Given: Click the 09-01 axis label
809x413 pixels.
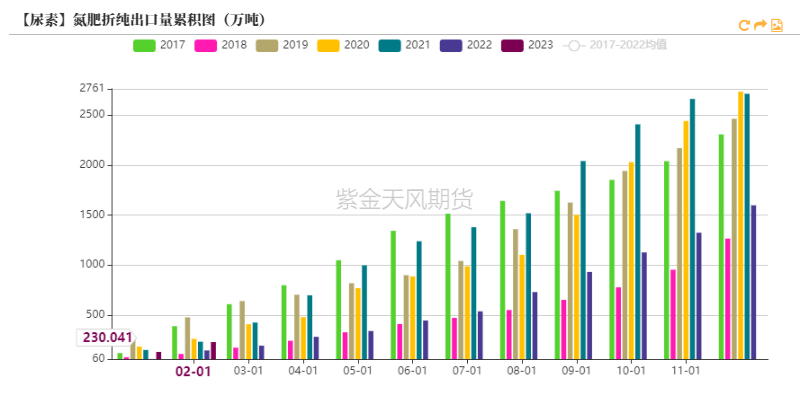Looking at the screenshot, I should point(576,371).
